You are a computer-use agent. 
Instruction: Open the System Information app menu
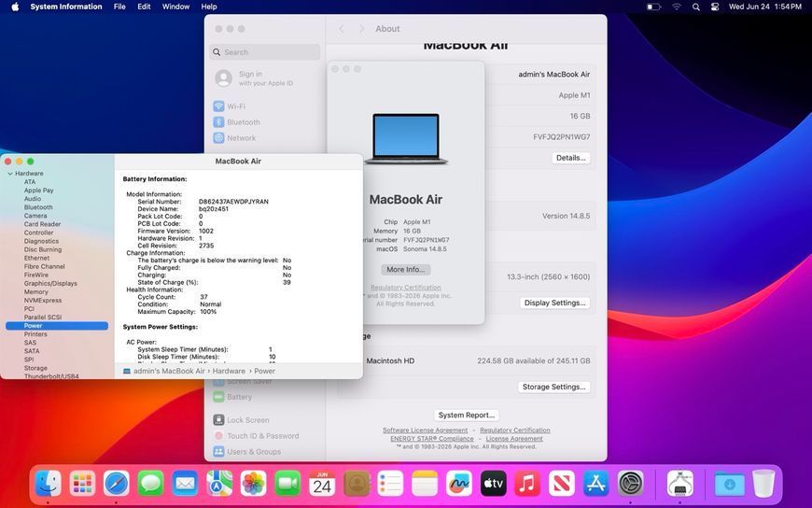(65, 7)
